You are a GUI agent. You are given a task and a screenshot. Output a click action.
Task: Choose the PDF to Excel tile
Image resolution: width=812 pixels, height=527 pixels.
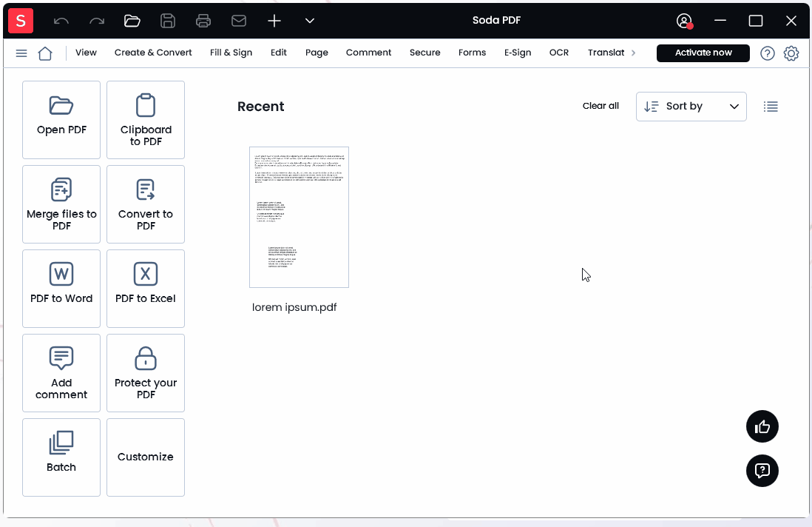tap(146, 289)
